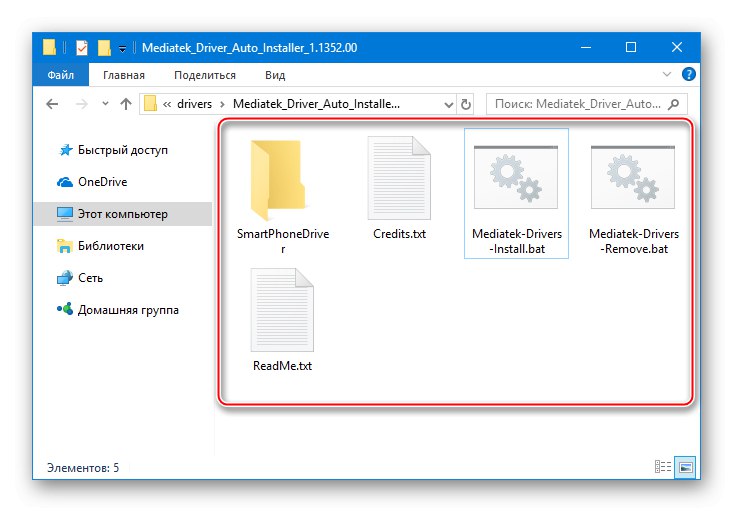
Task: Open Домашняя группа in the sidebar
Action: [118, 310]
